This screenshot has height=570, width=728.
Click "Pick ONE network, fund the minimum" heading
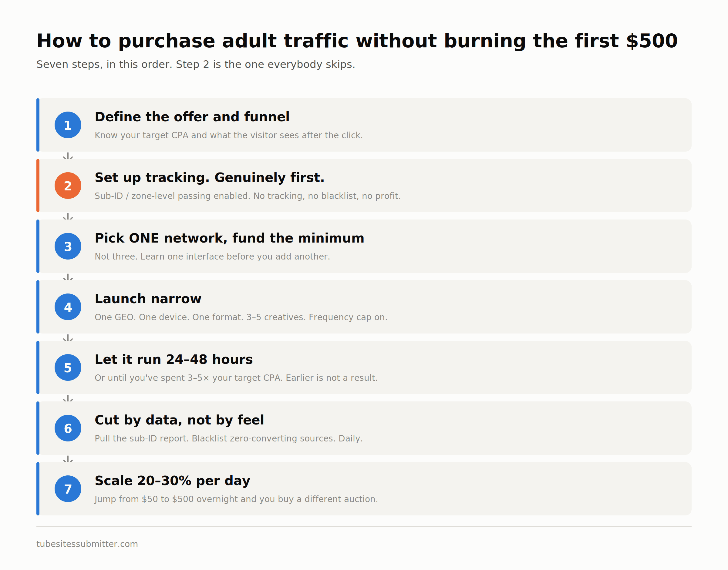coord(229,238)
